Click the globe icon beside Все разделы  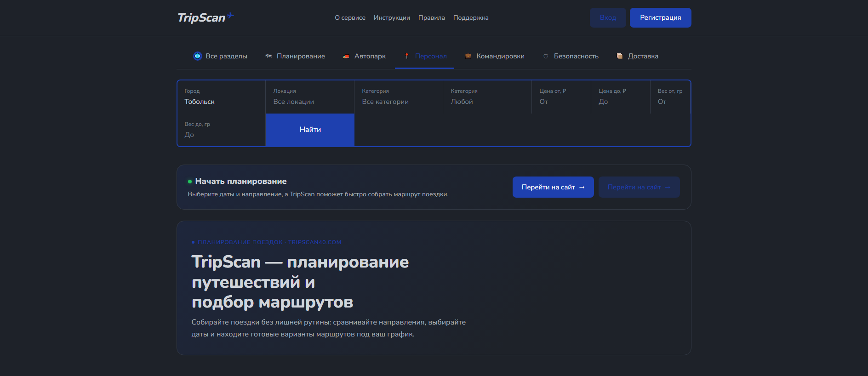coord(198,56)
